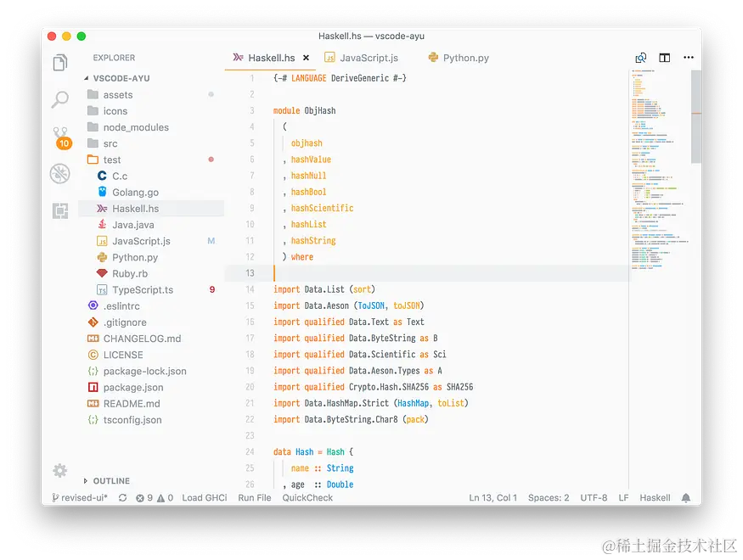Click QuickCheck in the status bar
743x560 pixels.
[x=307, y=498]
